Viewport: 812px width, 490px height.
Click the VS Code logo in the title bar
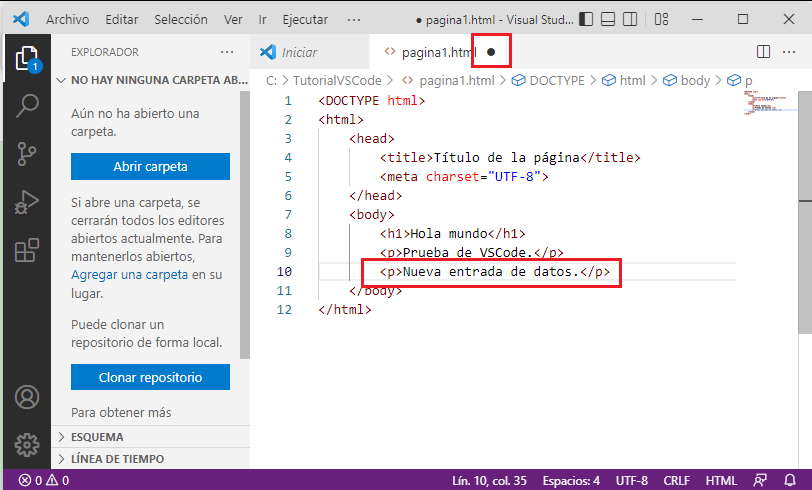point(21,19)
